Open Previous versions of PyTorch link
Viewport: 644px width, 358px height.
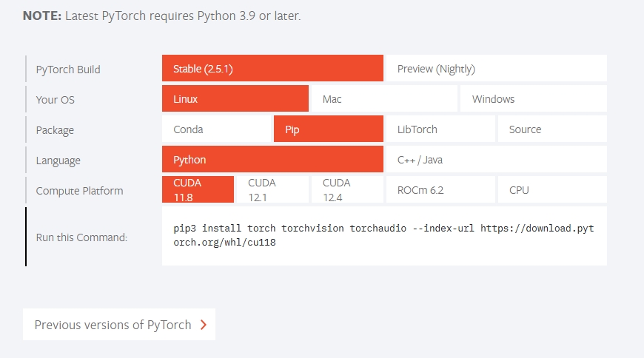point(113,325)
